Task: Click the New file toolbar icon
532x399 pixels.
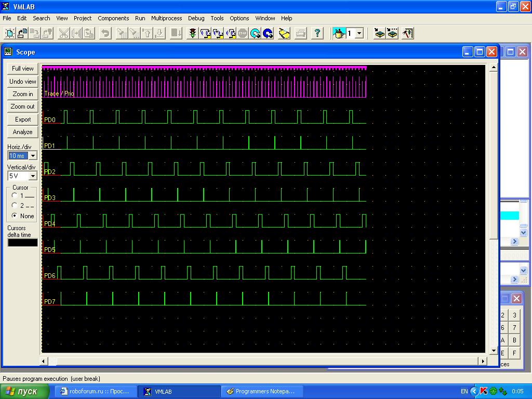Action: [x=10, y=34]
